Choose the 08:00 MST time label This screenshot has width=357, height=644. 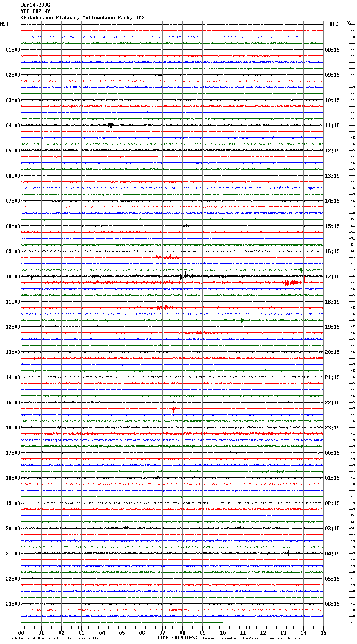[13, 226]
